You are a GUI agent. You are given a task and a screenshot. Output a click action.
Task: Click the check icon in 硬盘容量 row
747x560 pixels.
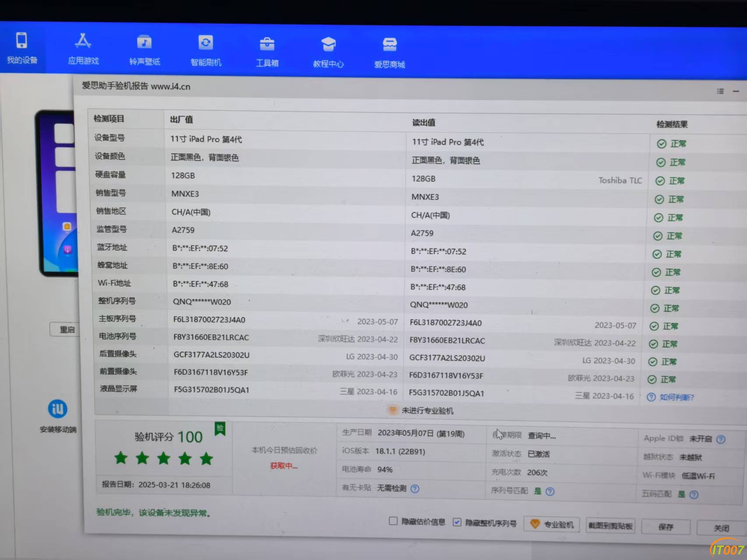(660, 181)
